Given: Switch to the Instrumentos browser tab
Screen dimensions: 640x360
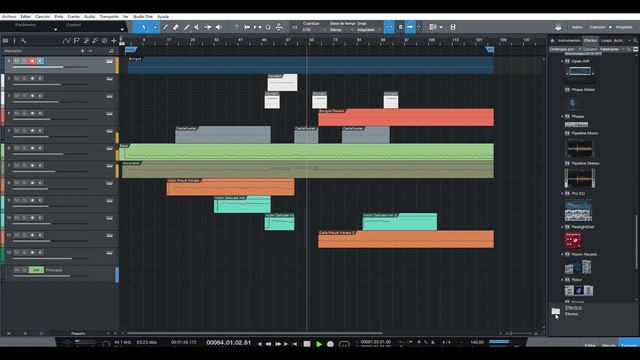Looking at the screenshot, I should (x=569, y=40).
